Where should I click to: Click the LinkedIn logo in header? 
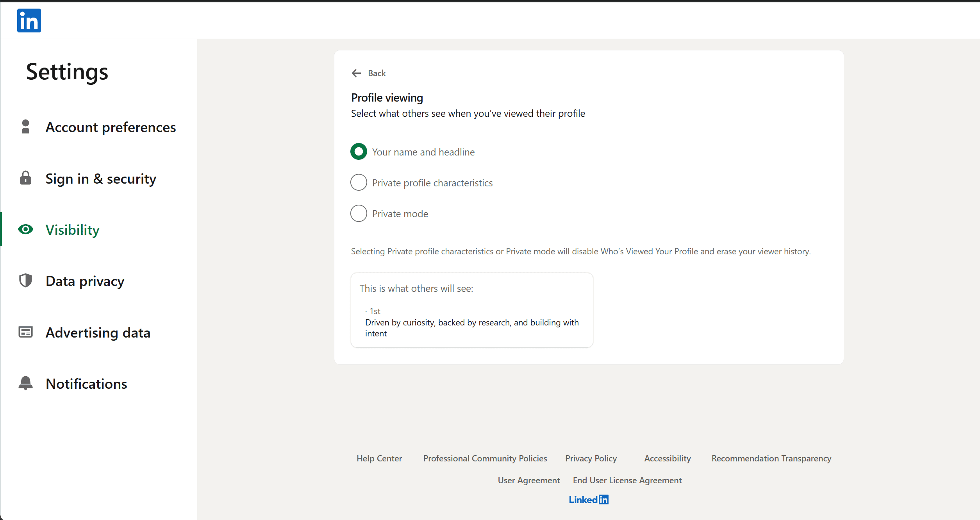[x=29, y=20]
